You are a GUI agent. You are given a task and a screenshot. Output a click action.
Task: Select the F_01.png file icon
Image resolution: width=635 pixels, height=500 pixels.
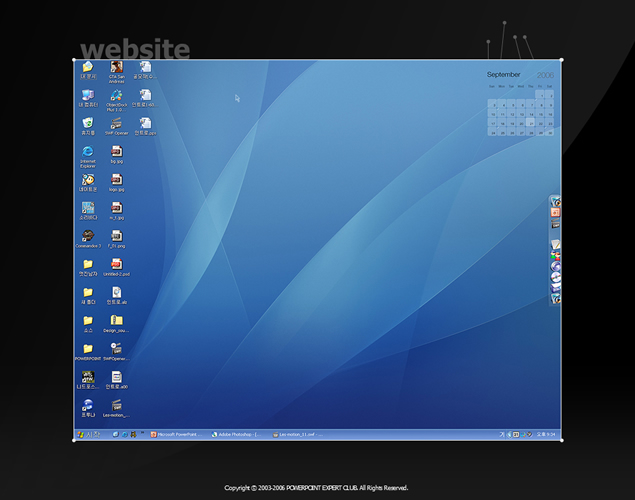click(x=117, y=236)
